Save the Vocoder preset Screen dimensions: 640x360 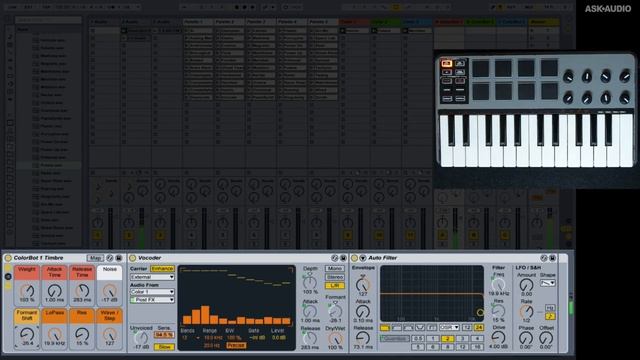tap(343, 258)
